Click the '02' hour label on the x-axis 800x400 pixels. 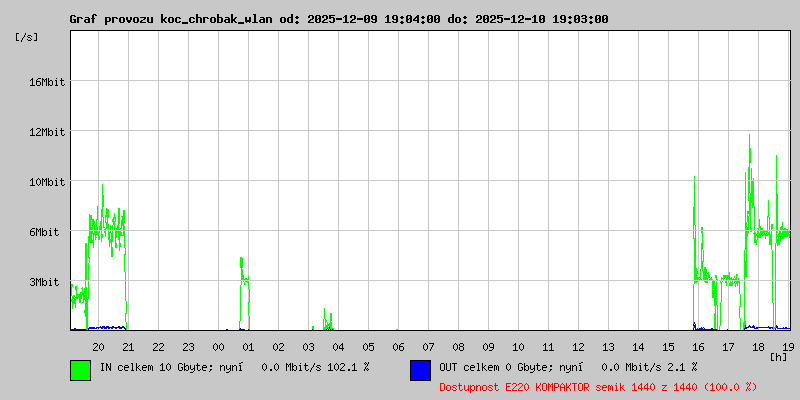(x=279, y=347)
